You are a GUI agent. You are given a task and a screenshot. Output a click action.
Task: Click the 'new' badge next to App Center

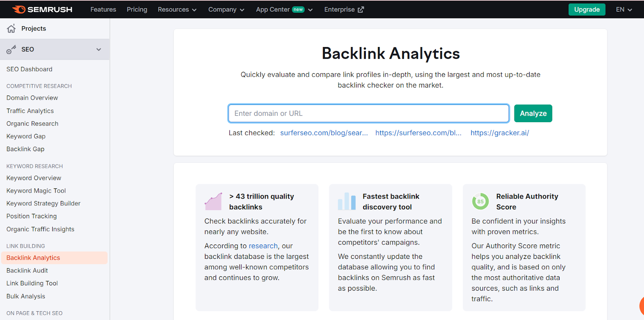298,10
